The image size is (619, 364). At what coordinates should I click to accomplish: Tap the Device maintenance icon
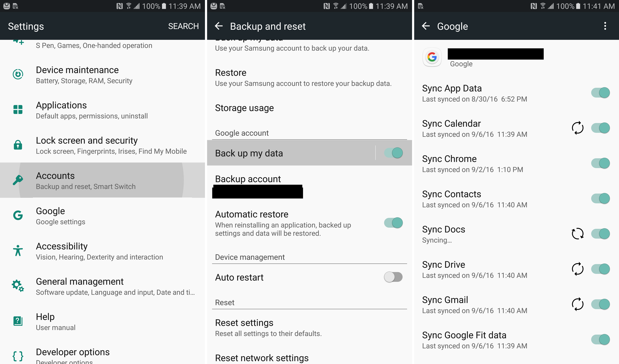18,74
